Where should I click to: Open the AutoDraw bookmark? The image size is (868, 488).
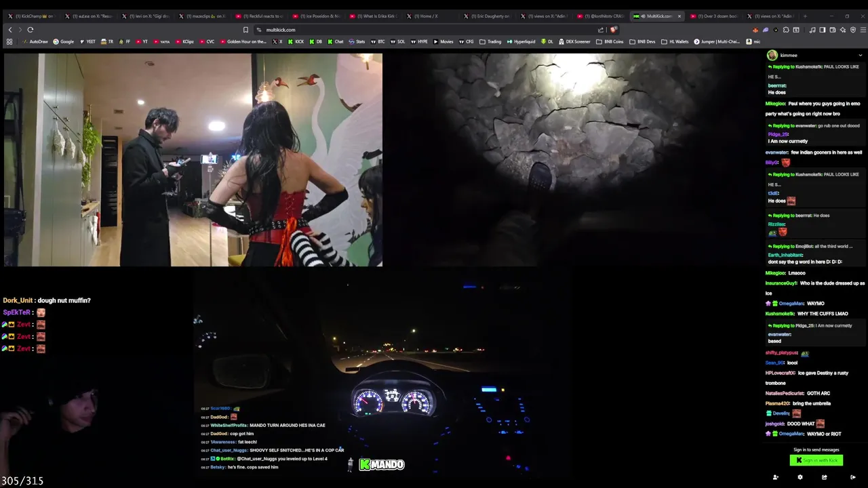35,41
